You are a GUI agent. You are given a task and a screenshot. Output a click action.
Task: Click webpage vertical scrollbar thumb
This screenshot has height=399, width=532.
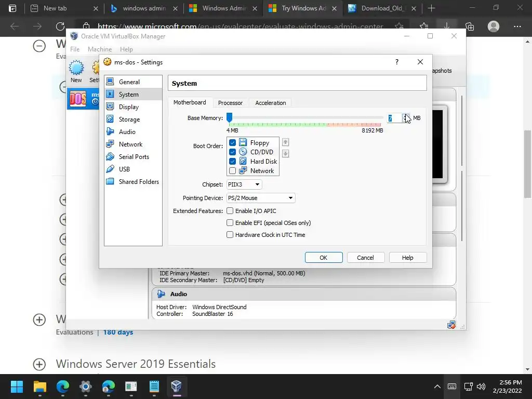point(527,164)
